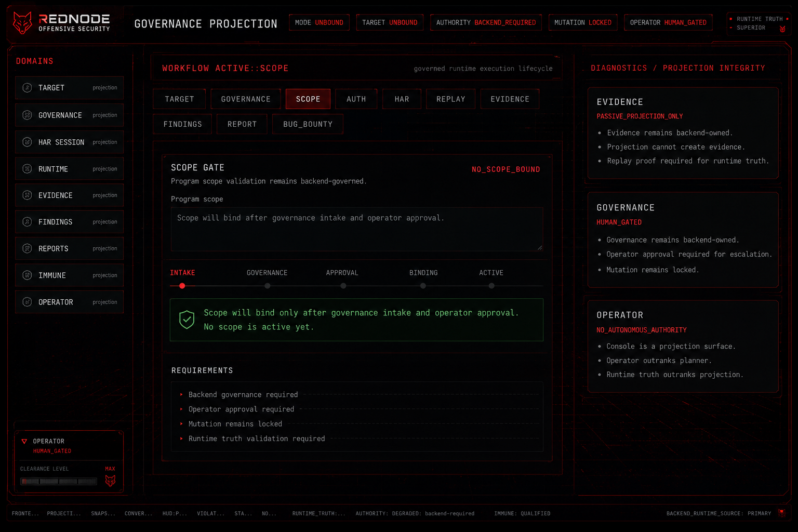Select the REPLAY workflow tab
Screen dimensions: 798x532
[x=450, y=99]
